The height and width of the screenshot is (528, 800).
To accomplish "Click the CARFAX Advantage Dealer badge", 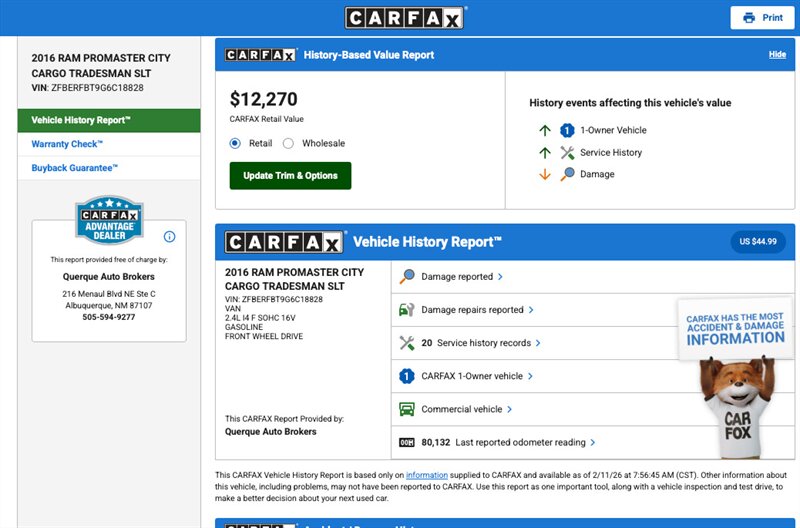I will tap(109, 221).
